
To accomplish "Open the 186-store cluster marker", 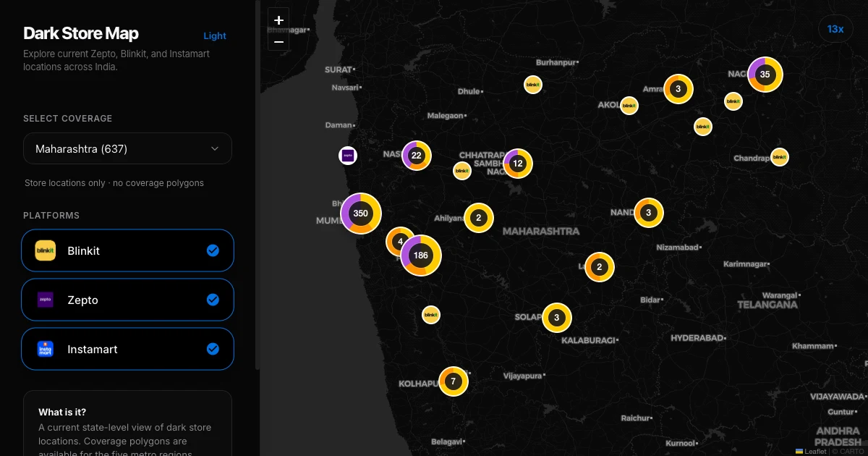I will coord(420,255).
